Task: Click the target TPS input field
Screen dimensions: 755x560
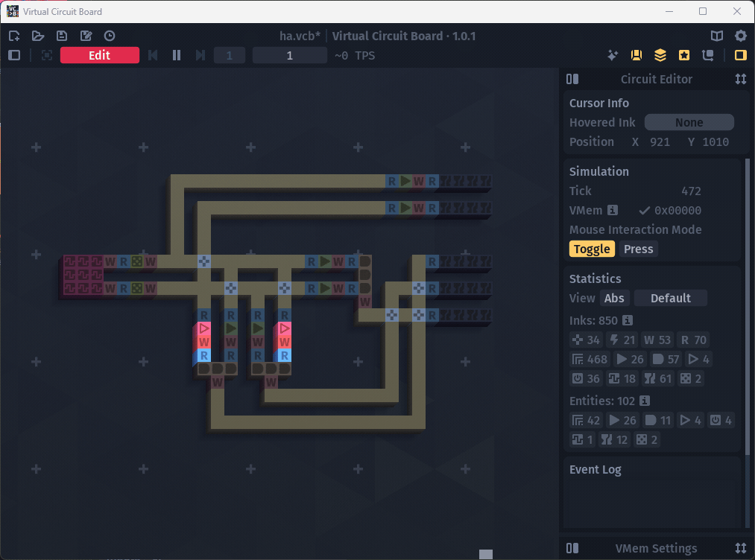Action: 289,55
